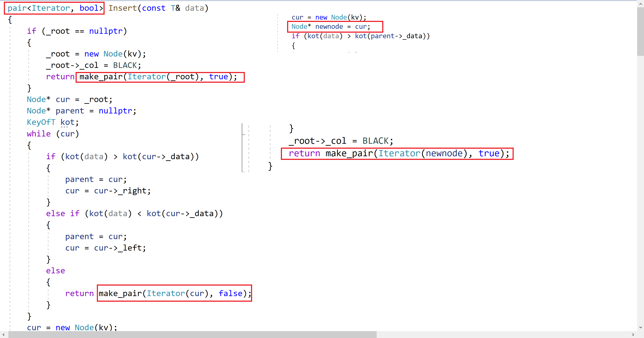Click 'make_pair(Iterator(_root), true);' statement

158,77
